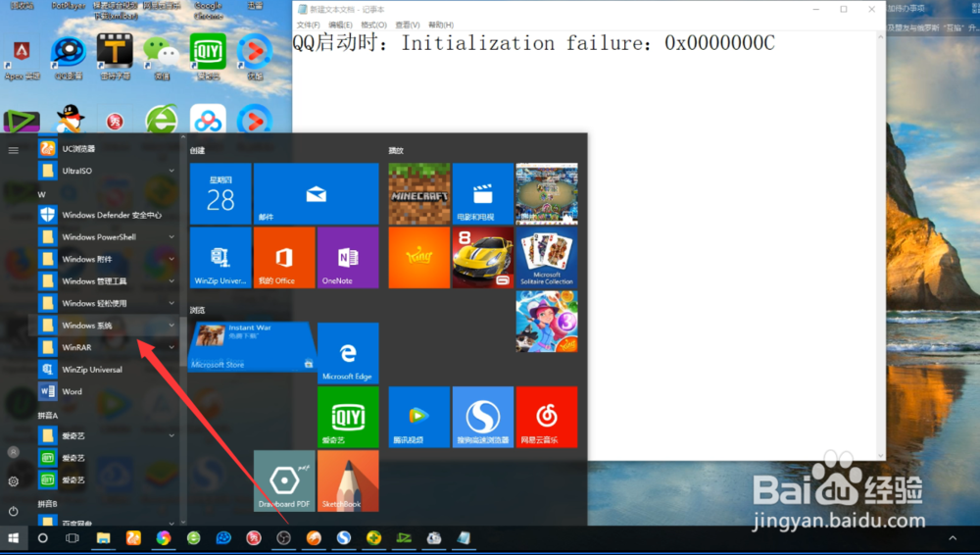
Task: Open Notepad from the taskbar
Action: click(x=464, y=538)
